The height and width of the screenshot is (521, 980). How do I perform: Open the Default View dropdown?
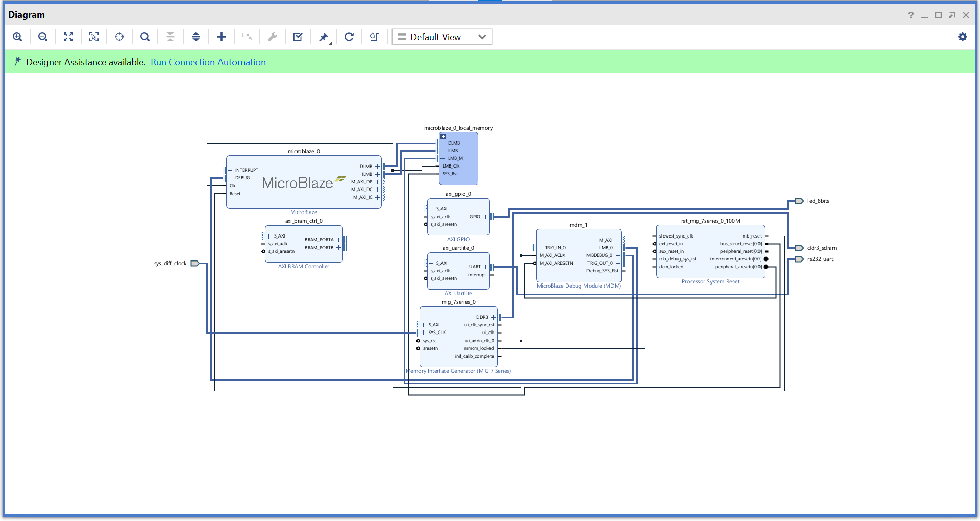(x=442, y=37)
